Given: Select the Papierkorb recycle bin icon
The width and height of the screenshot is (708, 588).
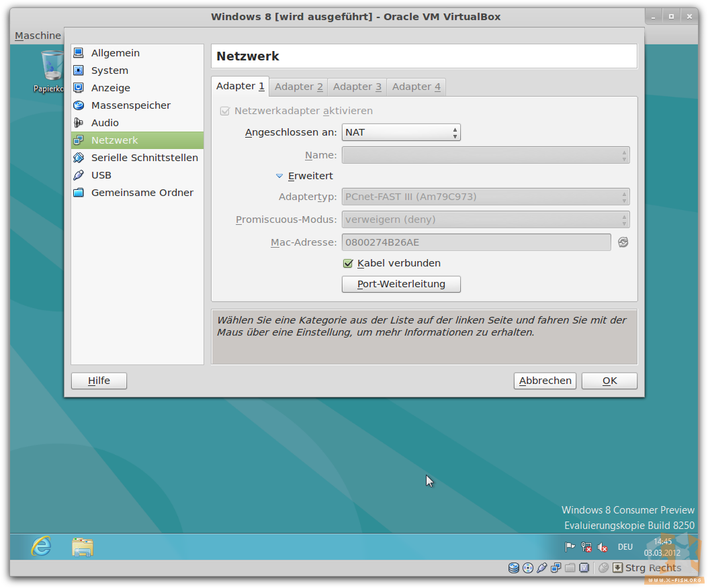Looking at the screenshot, I should point(50,72).
